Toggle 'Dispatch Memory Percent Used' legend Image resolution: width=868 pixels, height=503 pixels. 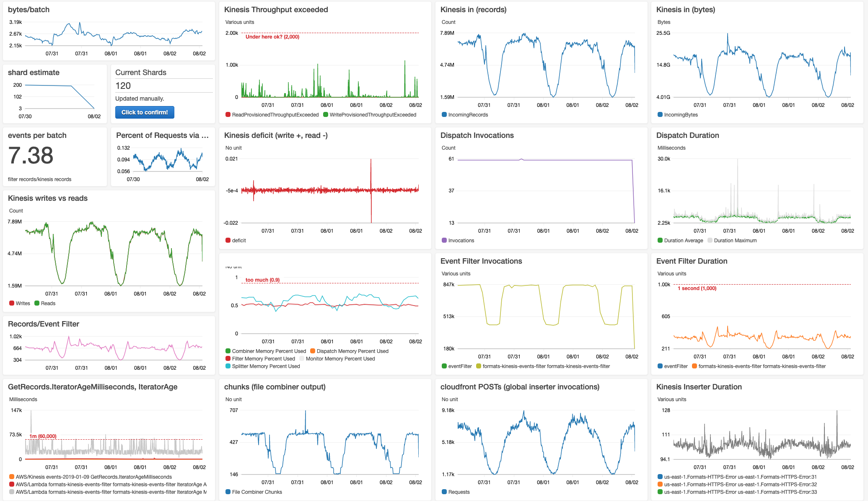(349, 351)
